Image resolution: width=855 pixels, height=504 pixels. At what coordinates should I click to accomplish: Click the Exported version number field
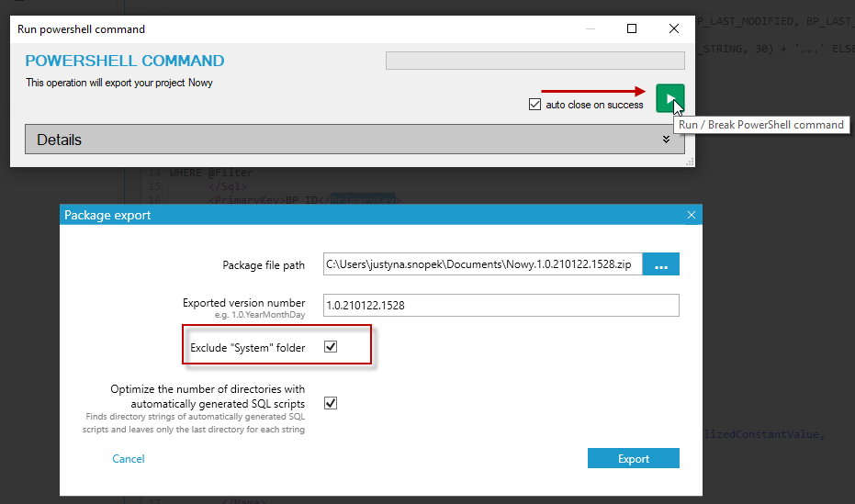501,305
